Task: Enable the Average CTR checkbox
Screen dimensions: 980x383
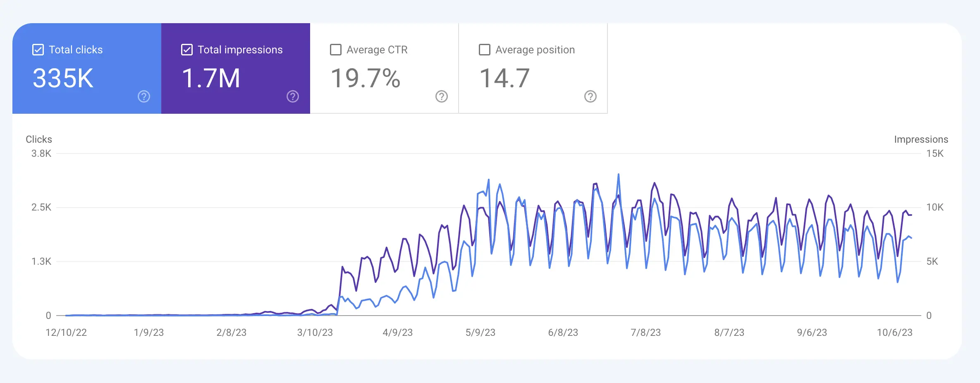Action: point(336,50)
